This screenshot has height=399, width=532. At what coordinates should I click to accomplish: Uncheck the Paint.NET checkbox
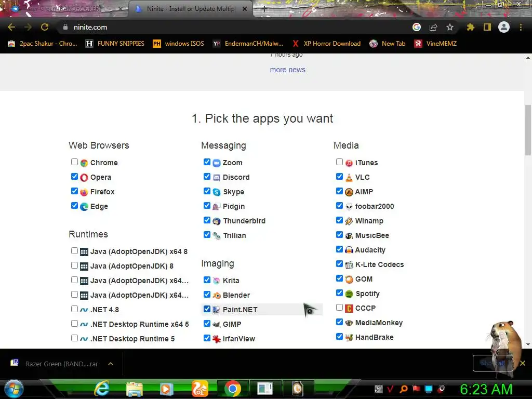click(207, 309)
